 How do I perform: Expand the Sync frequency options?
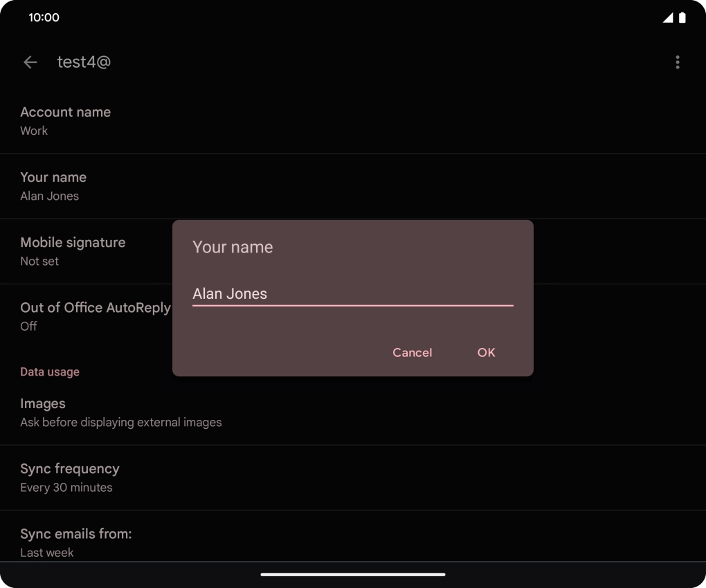[69, 477]
